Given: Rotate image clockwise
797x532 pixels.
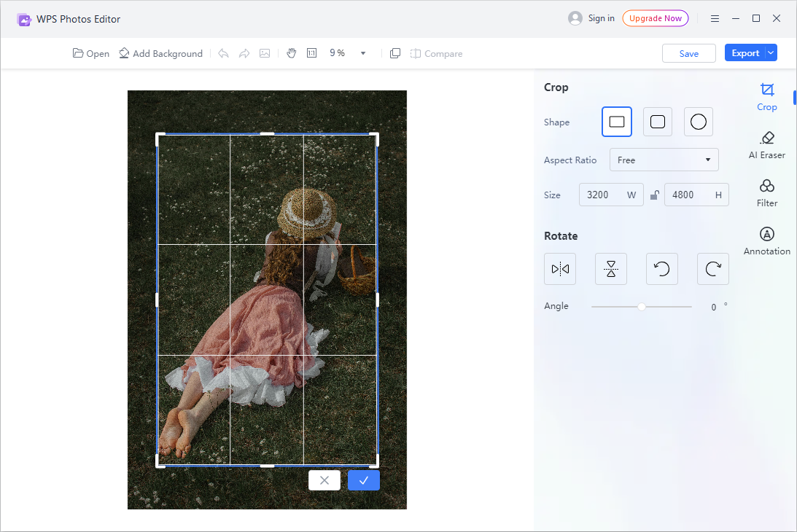Looking at the screenshot, I should (712, 269).
